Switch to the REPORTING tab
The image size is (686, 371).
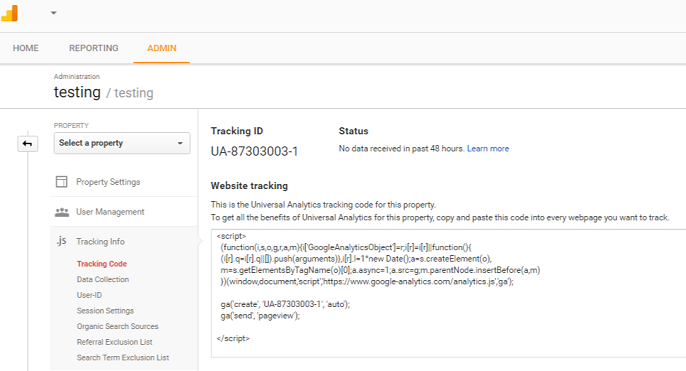(94, 48)
